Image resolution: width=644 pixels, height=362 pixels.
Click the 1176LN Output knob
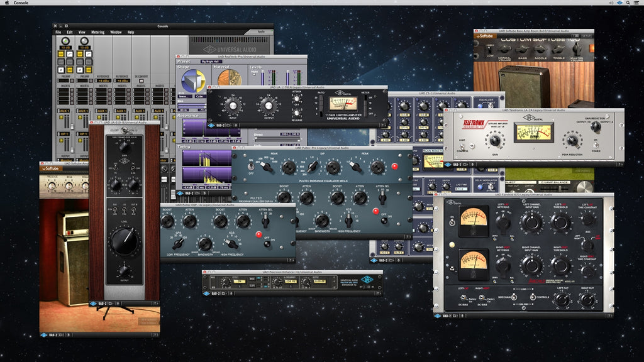click(x=268, y=106)
